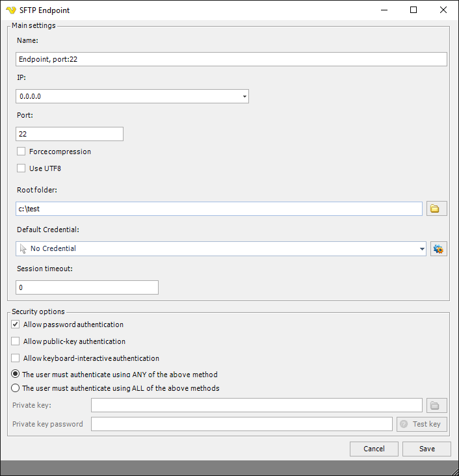
Task: Browse for root folder using folder icon
Action: coord(436,209)
